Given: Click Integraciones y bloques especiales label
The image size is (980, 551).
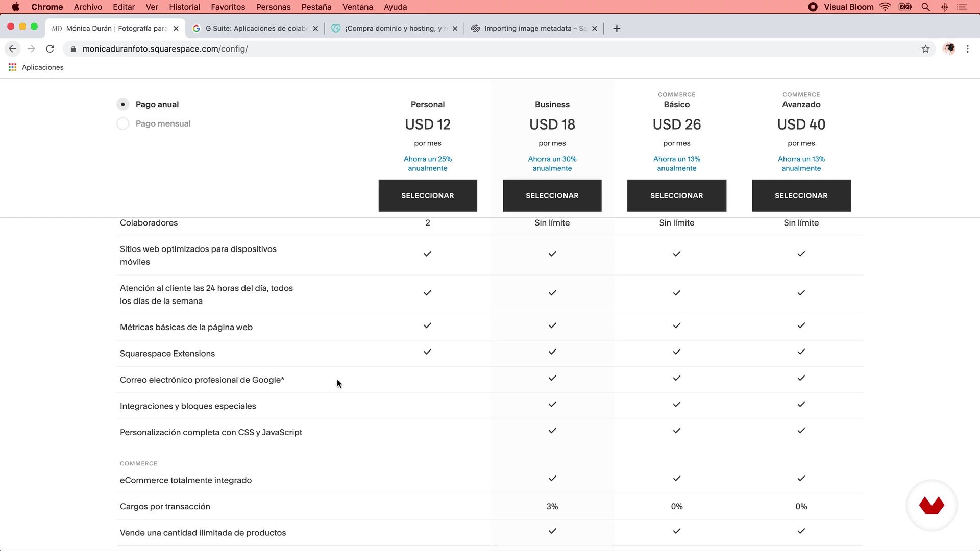Looking at the screenshot, I should (188, 406).
